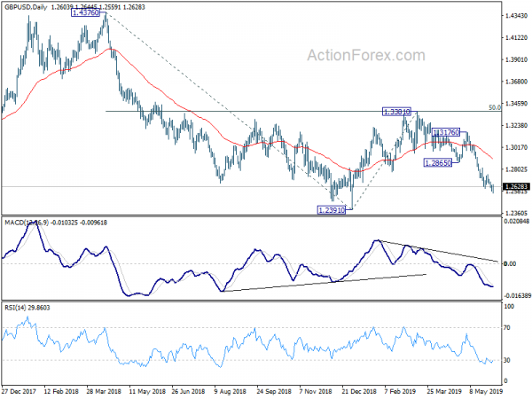Click the RSI 30 level axis label

[507, 360]
